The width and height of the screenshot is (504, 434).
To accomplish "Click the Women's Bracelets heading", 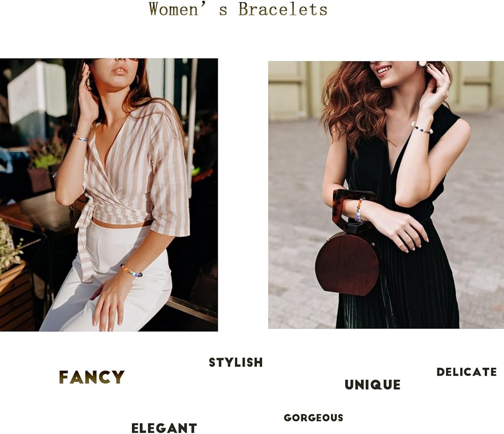I will 238,9.
